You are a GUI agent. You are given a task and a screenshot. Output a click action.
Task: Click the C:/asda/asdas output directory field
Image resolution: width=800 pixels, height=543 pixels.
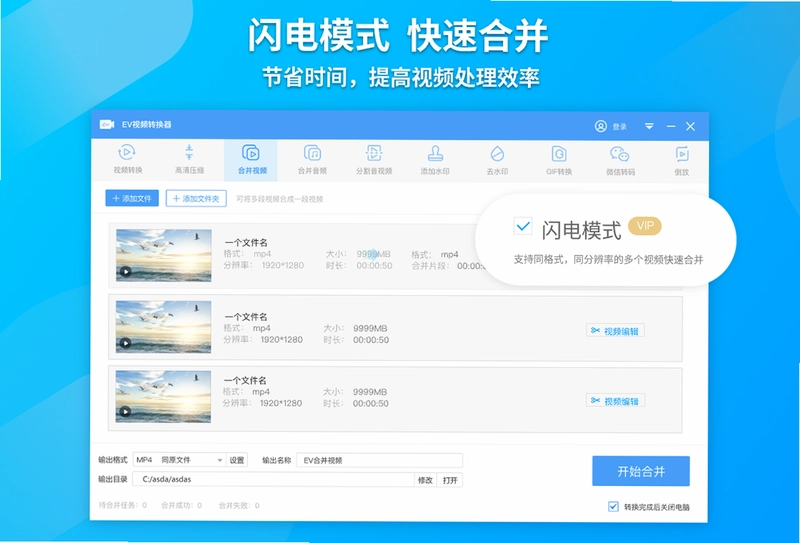[x=273, y=480]
